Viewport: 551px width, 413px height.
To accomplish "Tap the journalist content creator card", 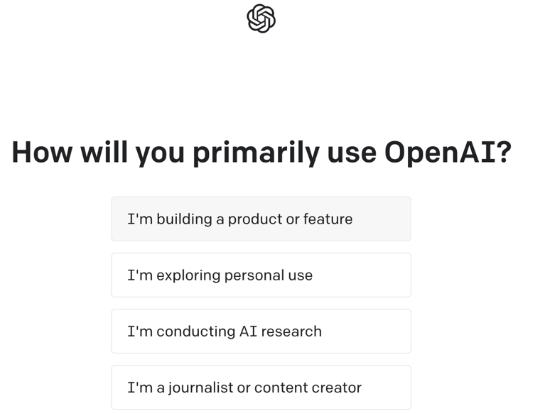I will click(261, 388).
